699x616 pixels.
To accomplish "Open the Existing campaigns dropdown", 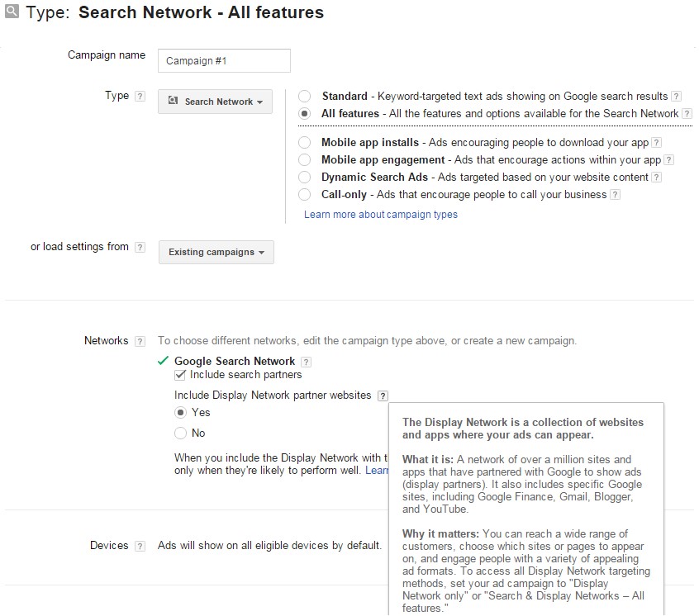I will (x=216, y=252).
